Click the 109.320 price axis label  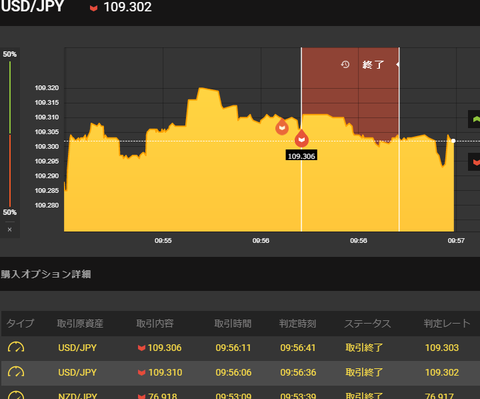(x=47, y=88)
